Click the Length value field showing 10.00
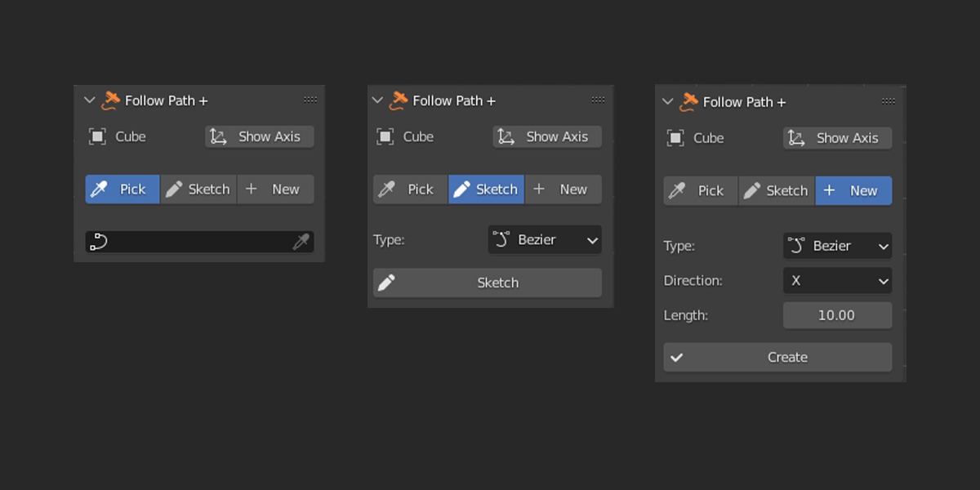The height and width of the screenshot is (490, 980). click(837, 315)
